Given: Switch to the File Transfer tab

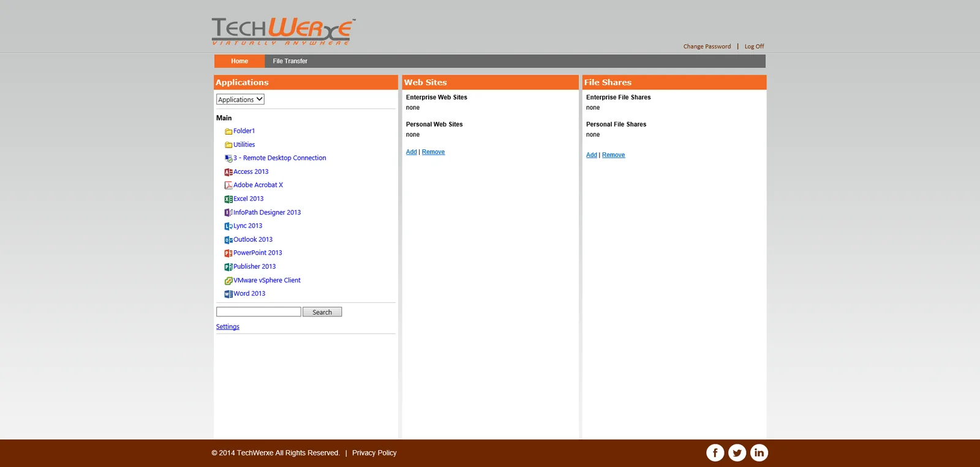Looking at the screenshot, I should click(290, 61).
